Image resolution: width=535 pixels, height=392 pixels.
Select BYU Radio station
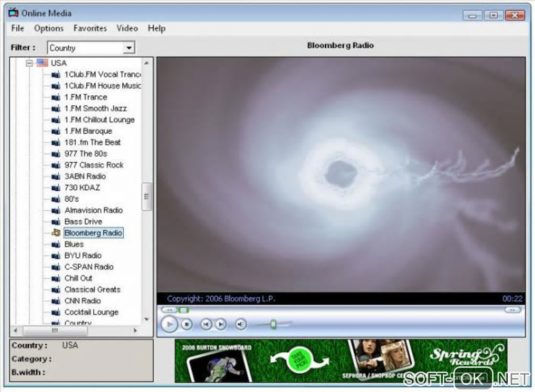pyautogui.click(x=83, y=255)
